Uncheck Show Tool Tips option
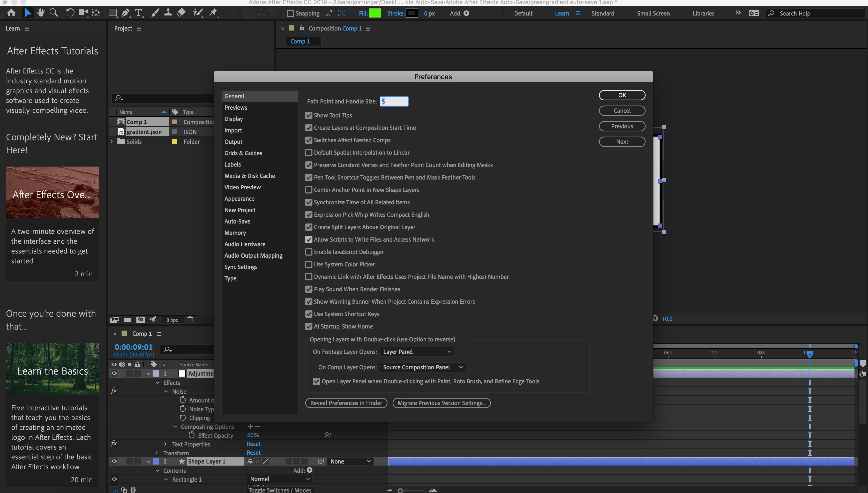 [308, 115]
